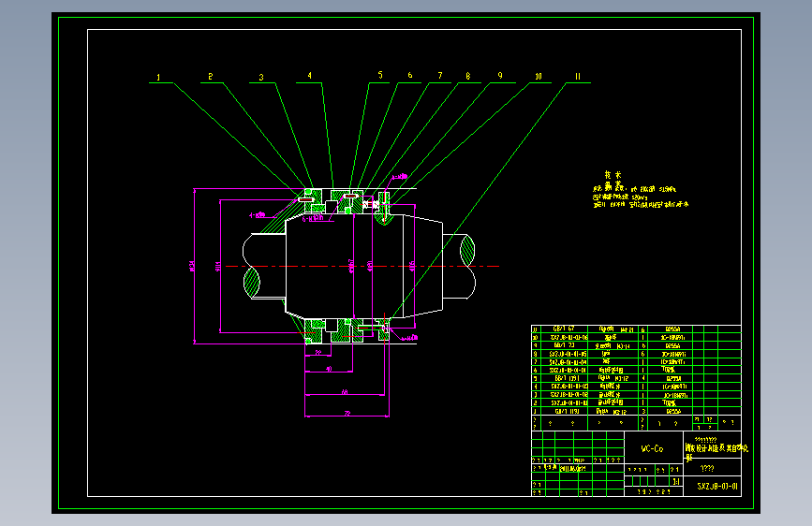This screenshot has width=812, height=526.
Task: Select the red dash-dot centerline of the shaft
Action: point(362,266)
